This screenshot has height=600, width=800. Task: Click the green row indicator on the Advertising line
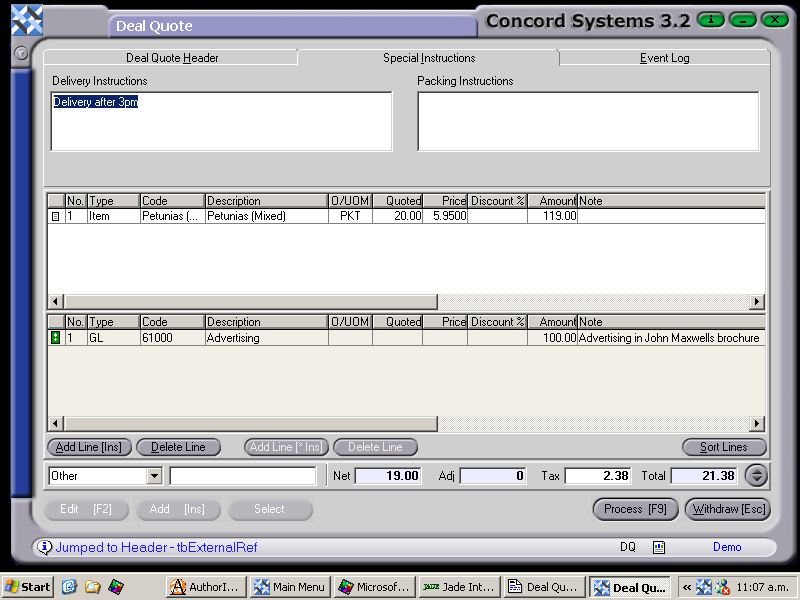[x=56, y=337]
